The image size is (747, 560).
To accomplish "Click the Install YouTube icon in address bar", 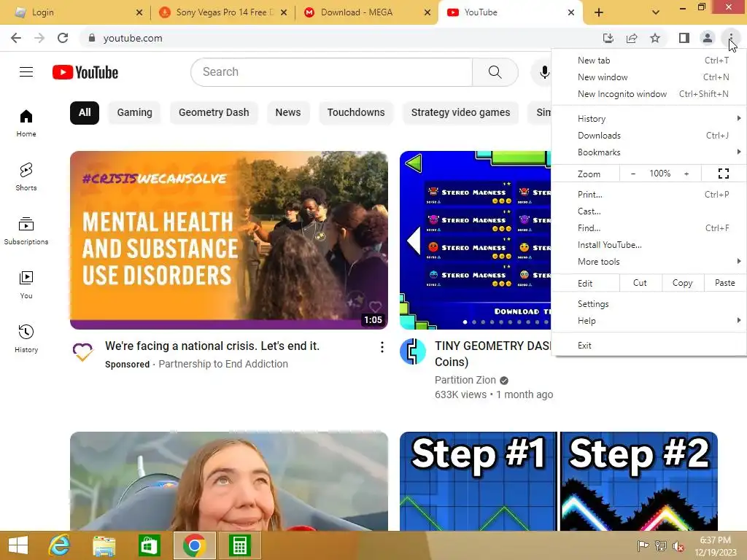I will click(x=608, y=38).
